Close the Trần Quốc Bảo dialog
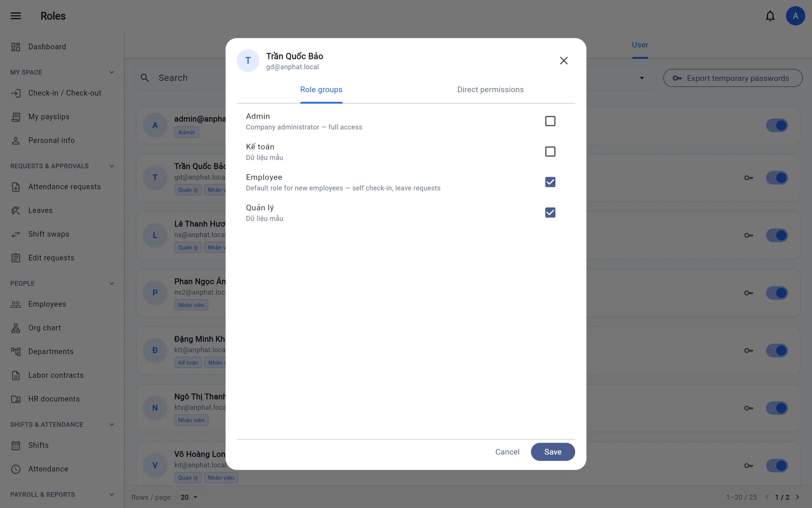This screenshot has height=508, width=812. [564, 61]
